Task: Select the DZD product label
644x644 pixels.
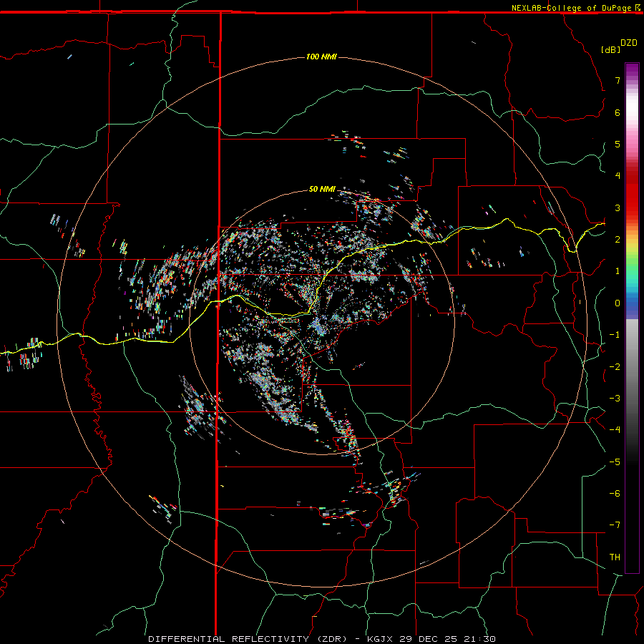Action: tap(629, 43)
